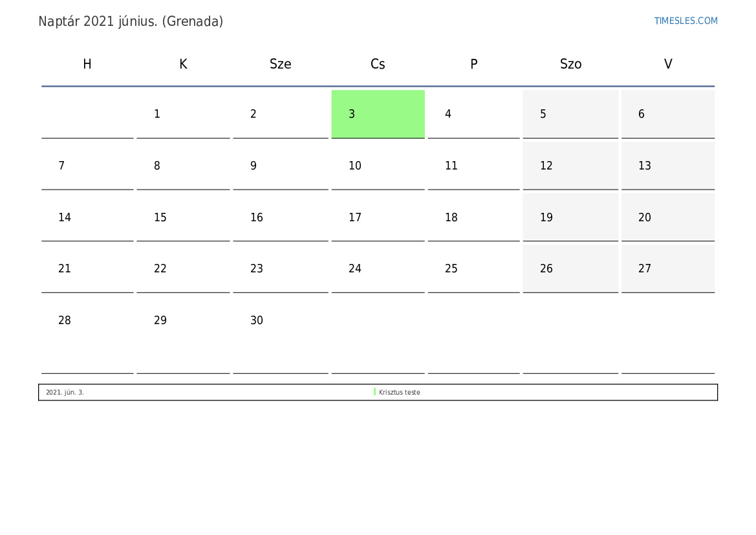Select Saturday June 5 cell
This screenshot has width=756, height=535.
pos(570,114)
